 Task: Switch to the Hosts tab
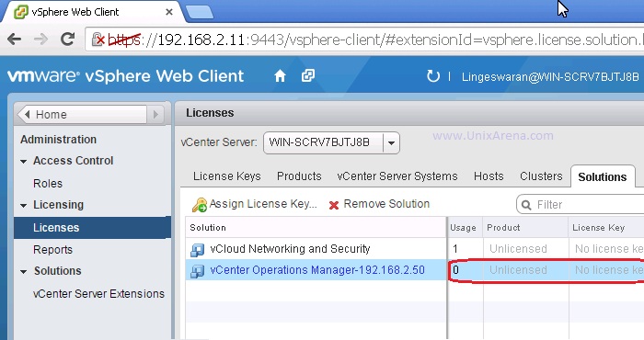(x=489, y=176)
